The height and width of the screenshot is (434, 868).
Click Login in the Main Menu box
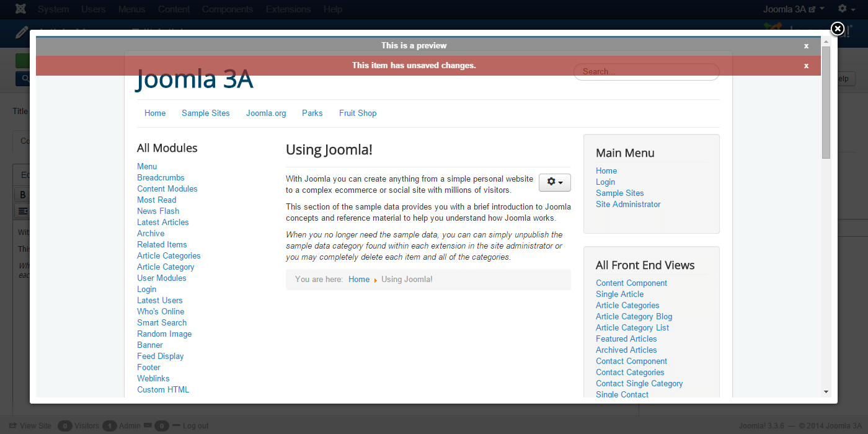click(606, 182)
